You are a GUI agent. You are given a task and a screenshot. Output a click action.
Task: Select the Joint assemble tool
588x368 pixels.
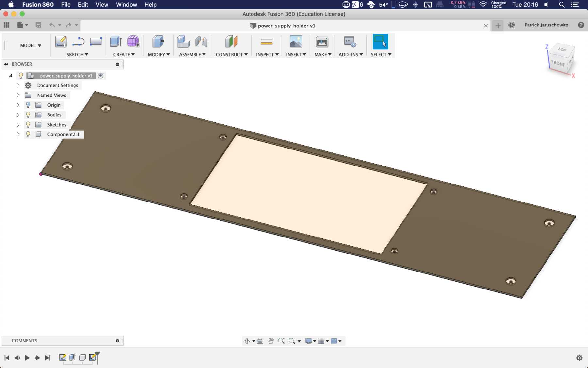201,42
